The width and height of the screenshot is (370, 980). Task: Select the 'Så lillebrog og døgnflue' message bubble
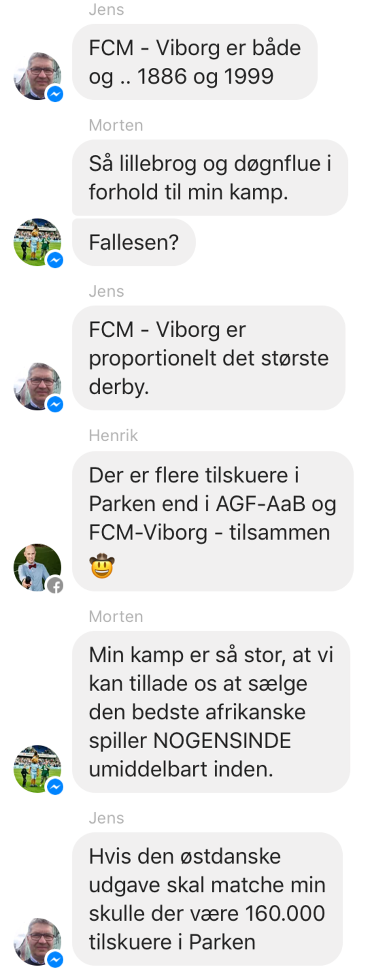210,177
